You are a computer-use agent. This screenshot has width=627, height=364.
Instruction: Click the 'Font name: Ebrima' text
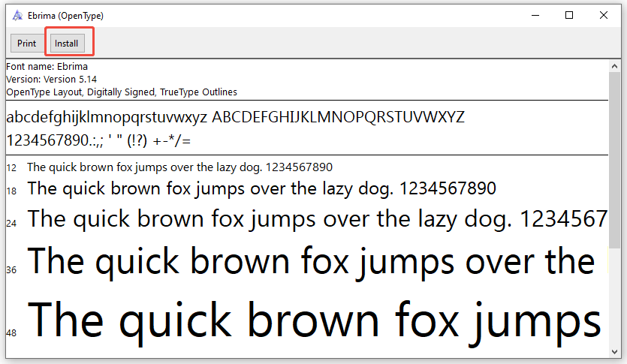(x=47, y=66)
